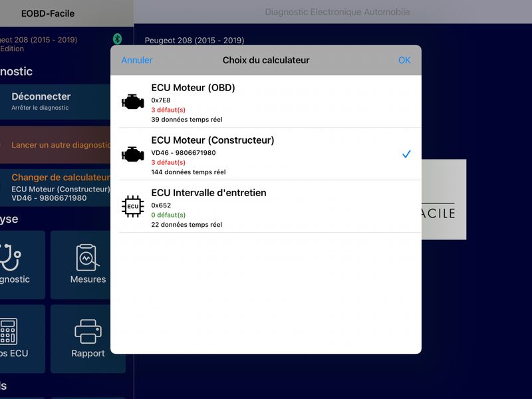Click engine icon beside ECU Moteur (OBD)
Screen dimensions: 532x399
132,102
